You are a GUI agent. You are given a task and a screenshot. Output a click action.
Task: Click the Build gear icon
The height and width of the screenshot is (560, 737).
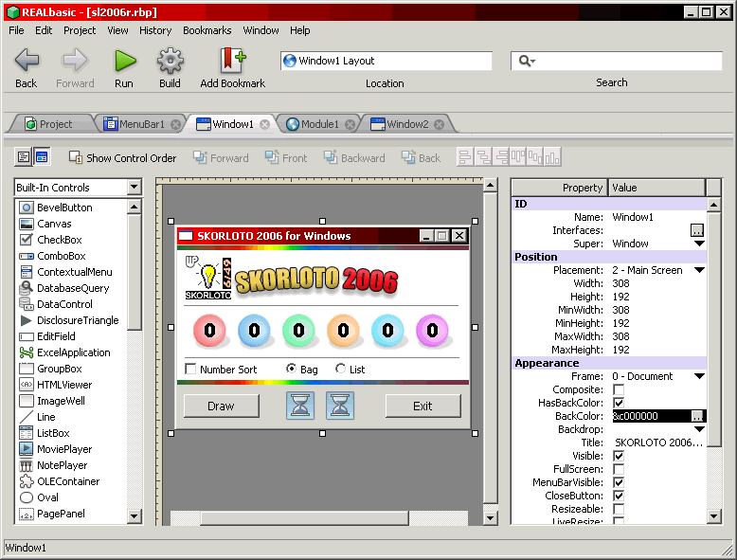(x=170, y=61)
